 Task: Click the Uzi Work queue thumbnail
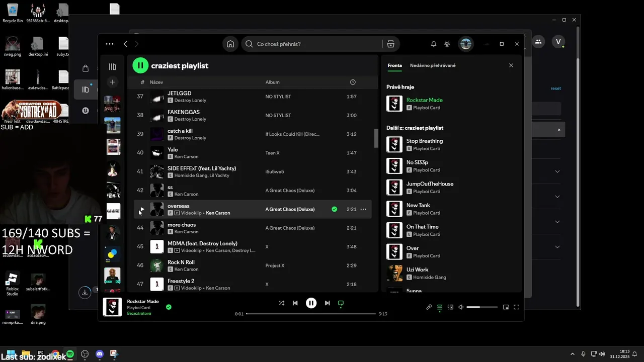[x=394, y=273]
